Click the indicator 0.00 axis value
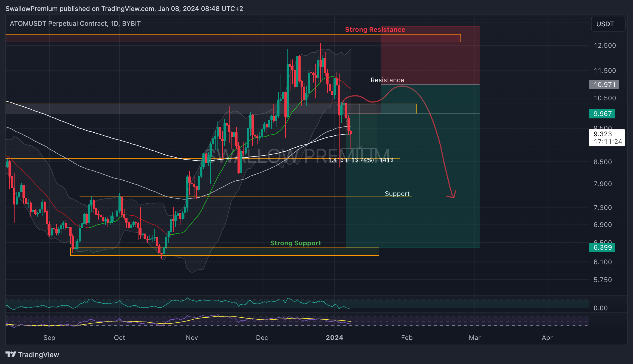The width and height of the screenshot is (633, 364). click(x=601, y=308)
